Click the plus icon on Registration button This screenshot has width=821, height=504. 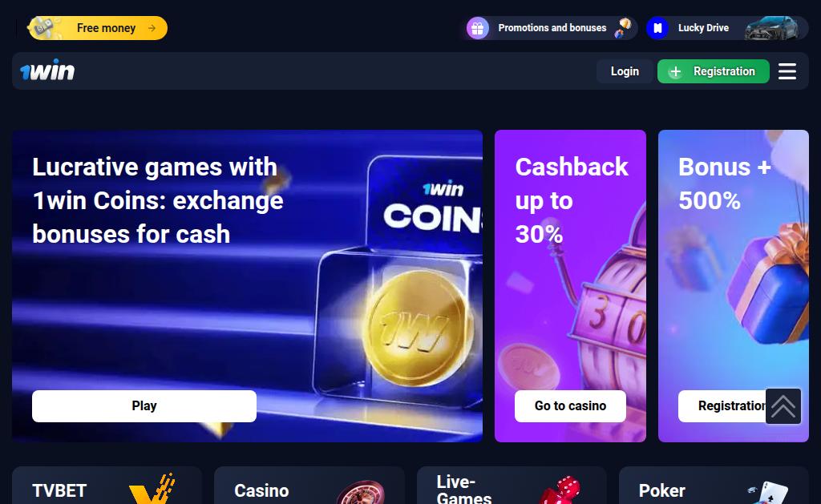point(675,71)
